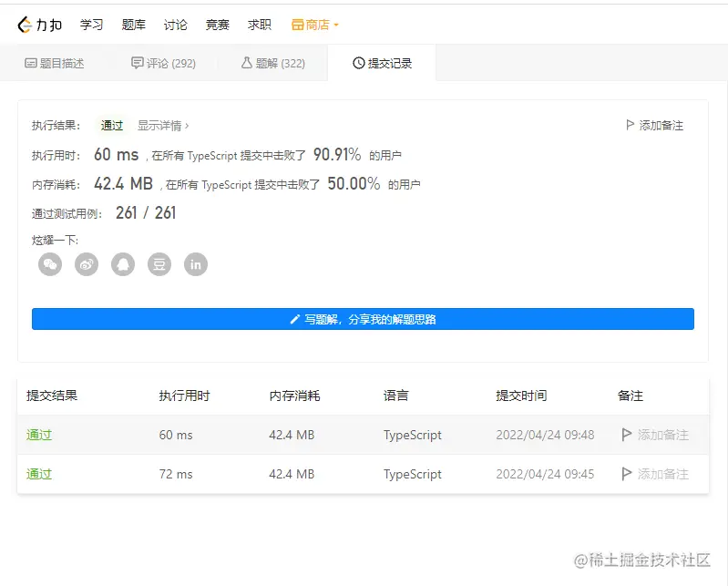Click 60 ms value in table row

point(176,435)
